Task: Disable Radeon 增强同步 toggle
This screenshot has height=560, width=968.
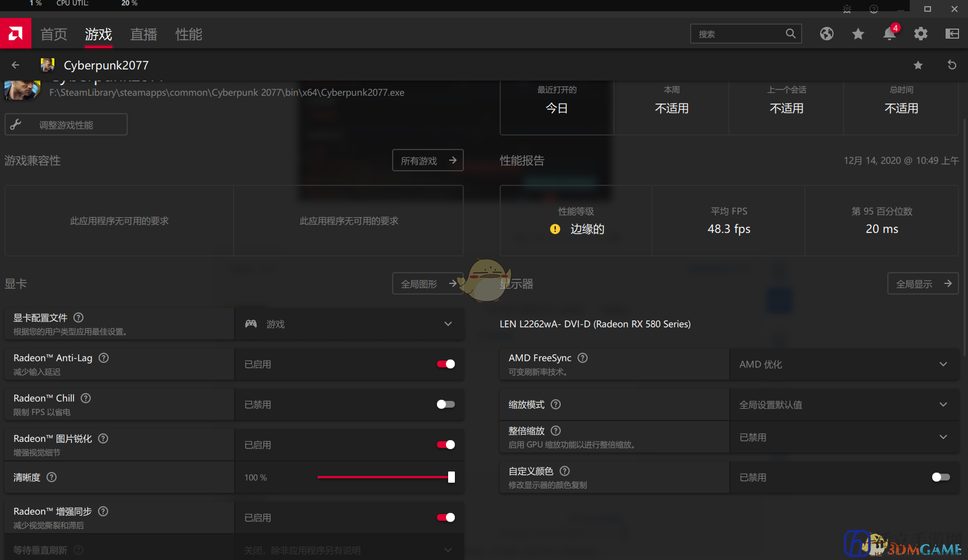Action: click(x=446, y=517)
